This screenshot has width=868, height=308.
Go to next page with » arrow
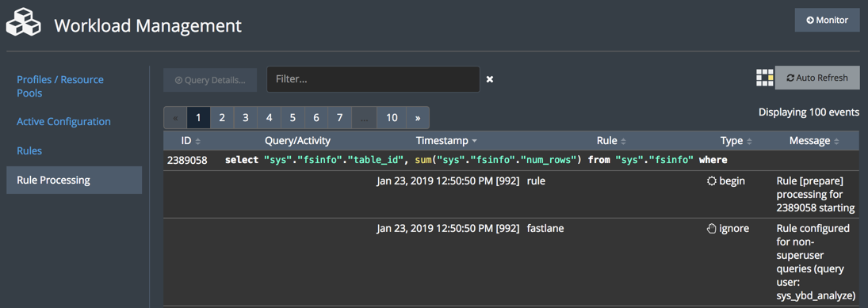click(418, 118)
